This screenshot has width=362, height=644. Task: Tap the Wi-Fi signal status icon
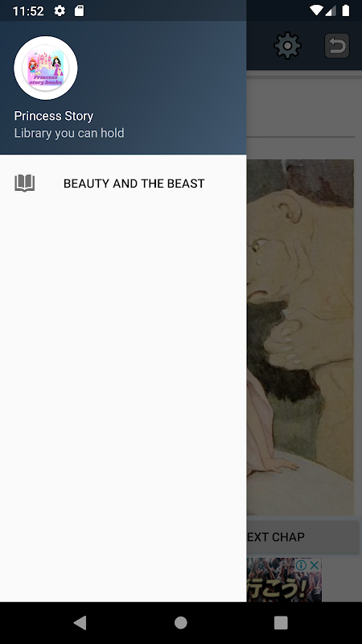point(316,10)
